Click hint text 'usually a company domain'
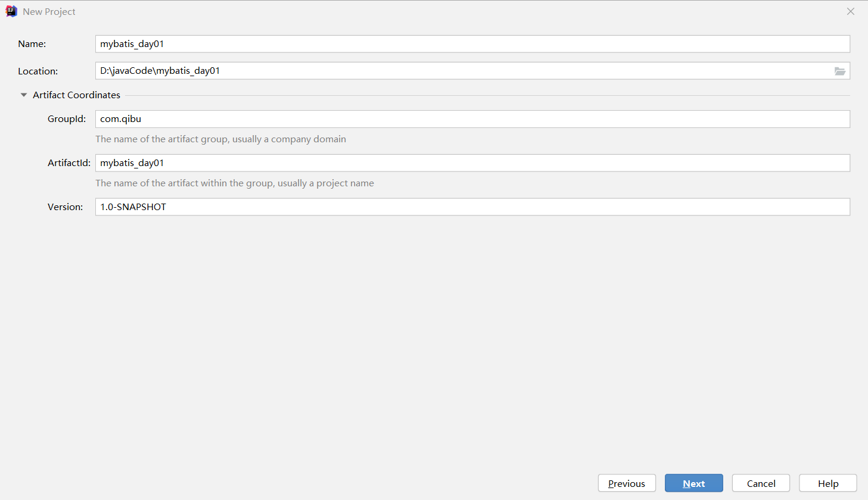868x500 pixels. point(289,139)
